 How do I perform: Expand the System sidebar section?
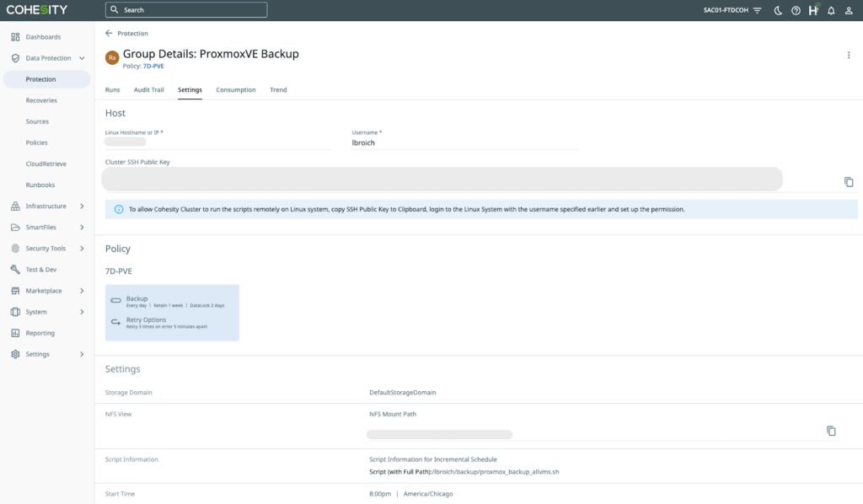point(16,311)
